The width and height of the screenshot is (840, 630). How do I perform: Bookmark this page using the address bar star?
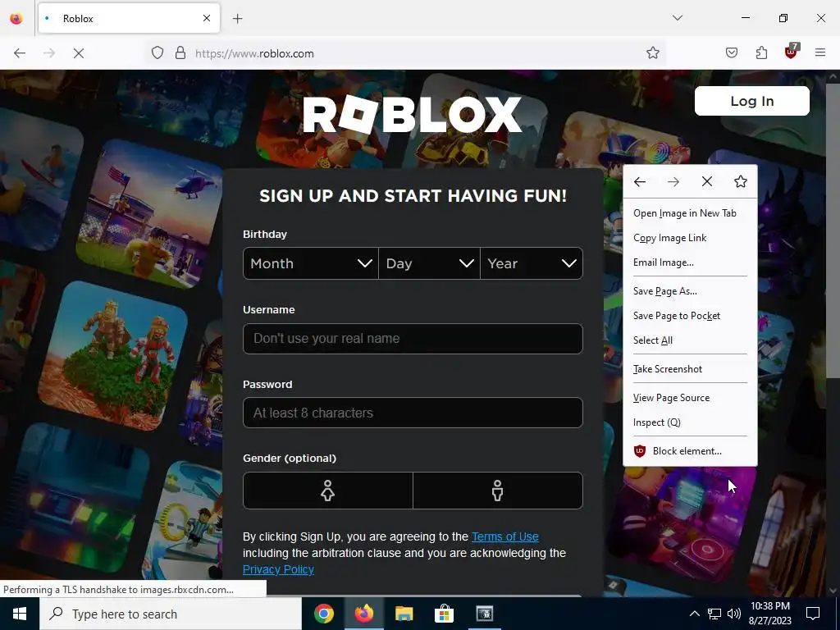[652, 53]
